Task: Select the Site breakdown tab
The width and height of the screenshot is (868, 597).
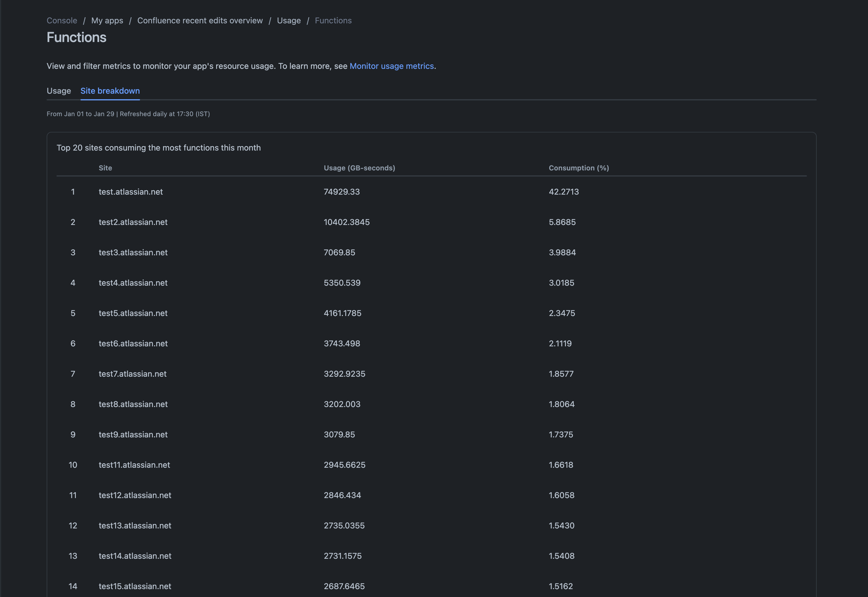Action: tap(110, 91)
